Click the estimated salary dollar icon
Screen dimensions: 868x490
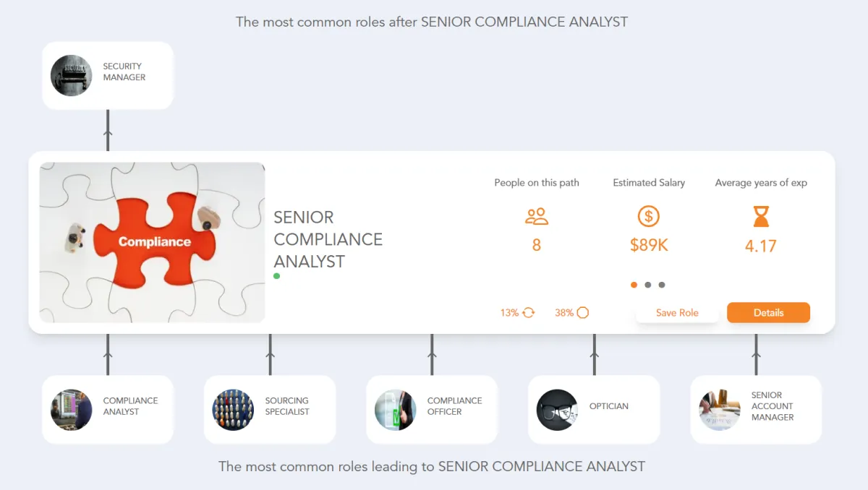coord(648,216)
